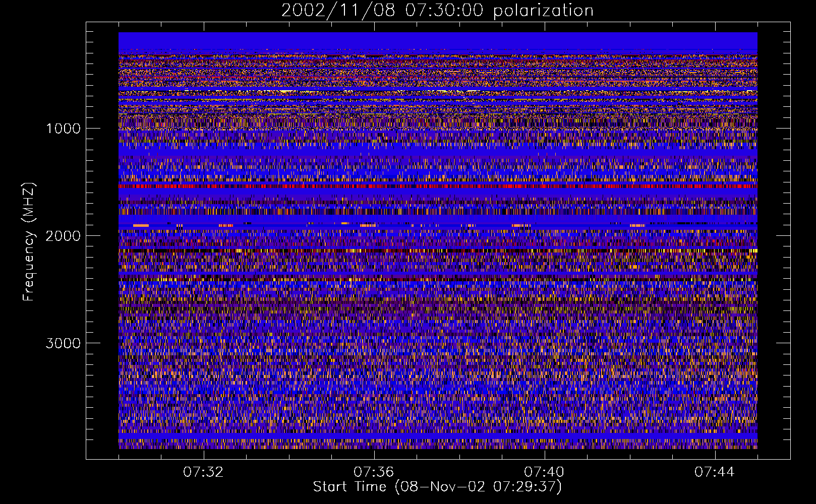
Task: Click the solid blue band at top of spectrogram
Action: pos(438,41)
